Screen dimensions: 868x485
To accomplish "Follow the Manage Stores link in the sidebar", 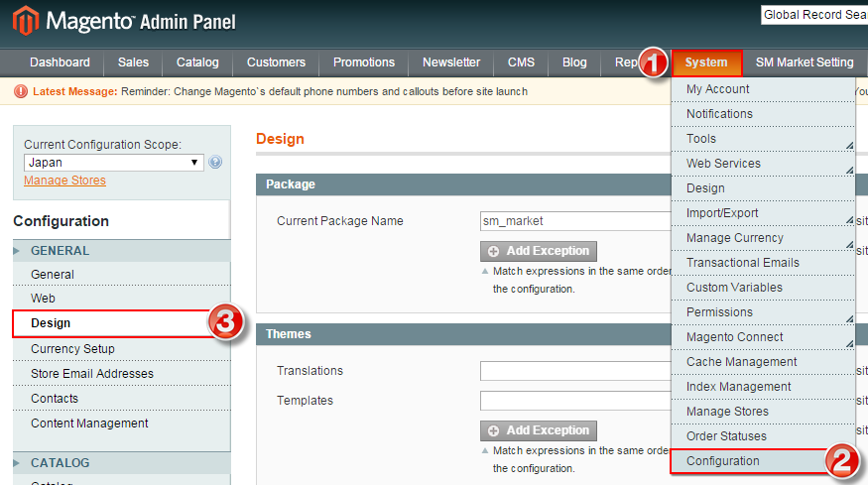I will [64, 181].
